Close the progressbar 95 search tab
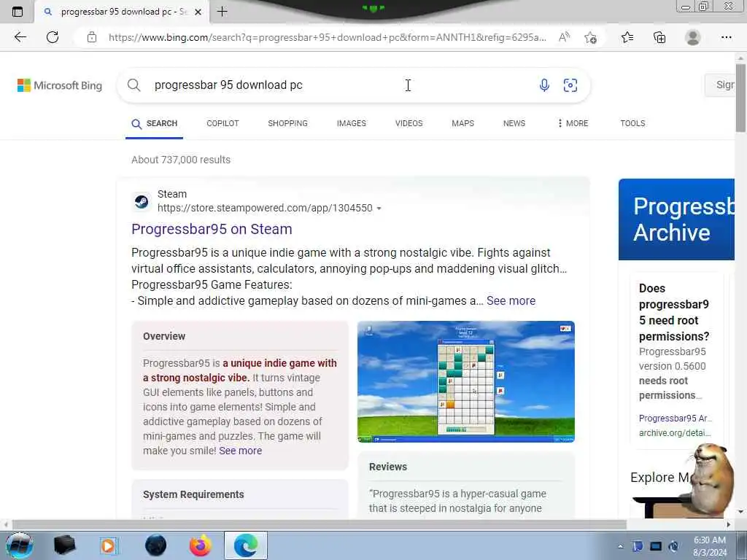 click(x=198, y=12)
